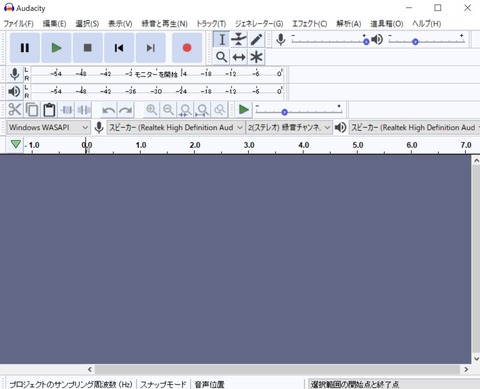Click the playback meter speaker icon
Viewport: 480px width, 389px height.
14,91
